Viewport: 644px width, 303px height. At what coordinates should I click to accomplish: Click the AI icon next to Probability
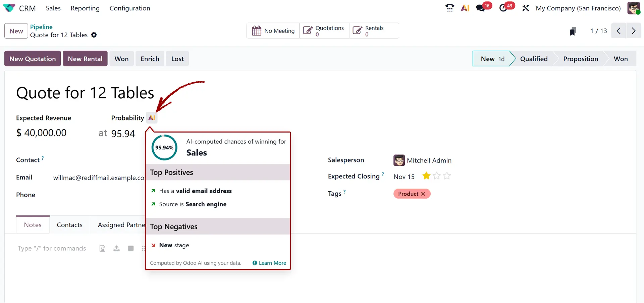(152, 117)
